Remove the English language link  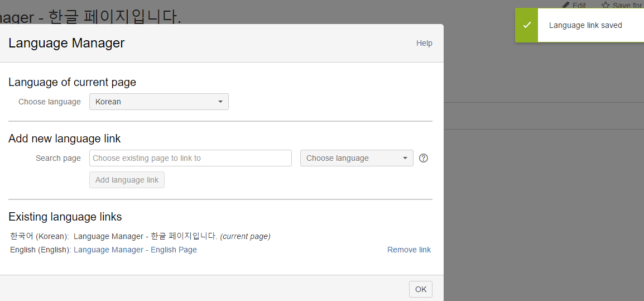click(408, 250)
